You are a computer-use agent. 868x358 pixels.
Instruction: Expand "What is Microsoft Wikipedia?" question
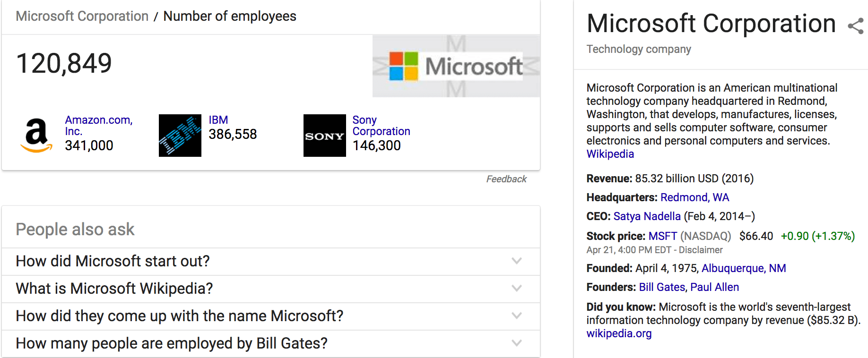[517, 289]
